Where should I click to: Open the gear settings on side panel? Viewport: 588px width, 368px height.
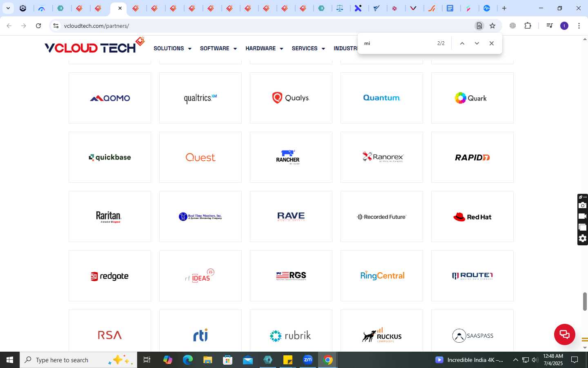[x=583, y=238]
